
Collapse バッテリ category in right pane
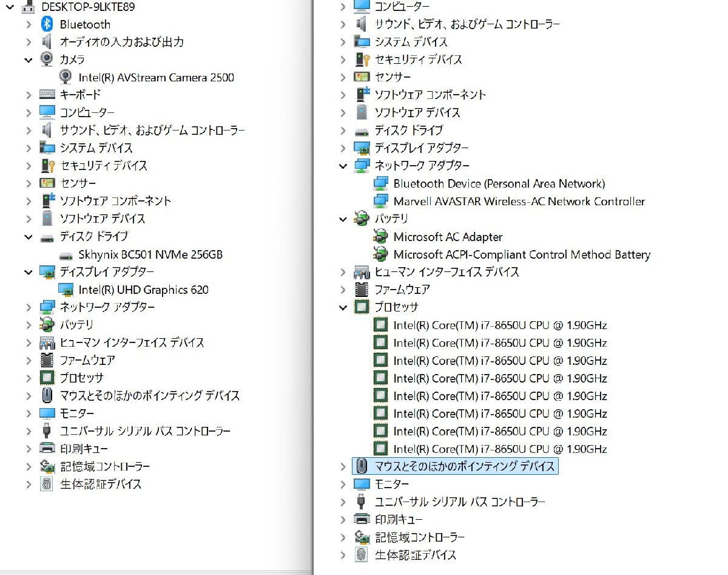pyautogui.click(x=343, y=219)
